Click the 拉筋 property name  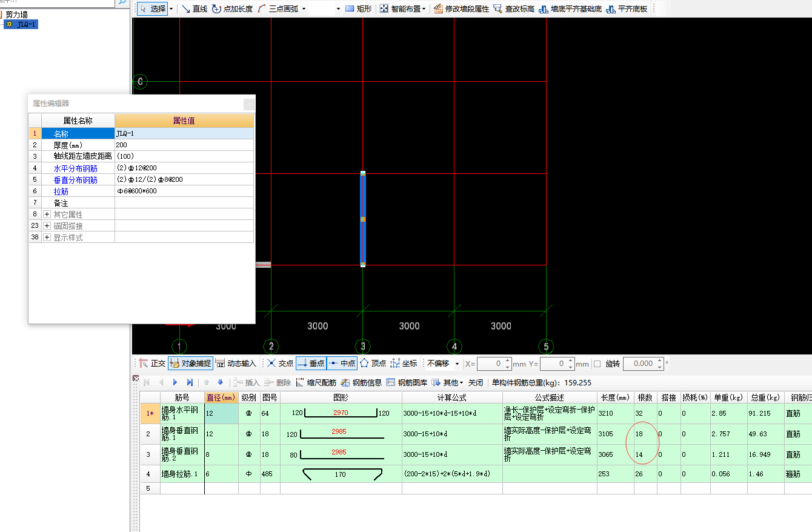[61, 191]
